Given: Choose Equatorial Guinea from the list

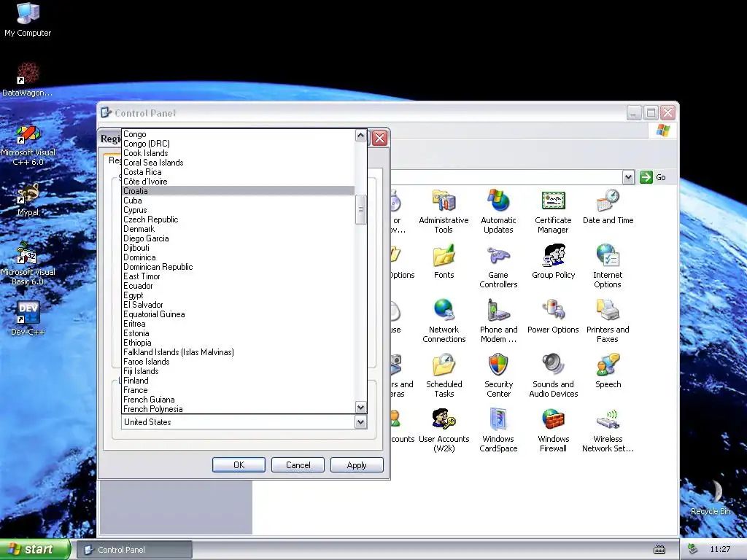Looking at the screenshot, I should tap(239, 314).
